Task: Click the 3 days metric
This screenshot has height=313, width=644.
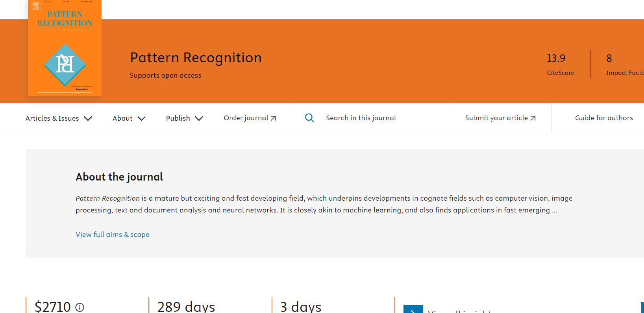Action: pyautogui.click(x=301, y=307)
